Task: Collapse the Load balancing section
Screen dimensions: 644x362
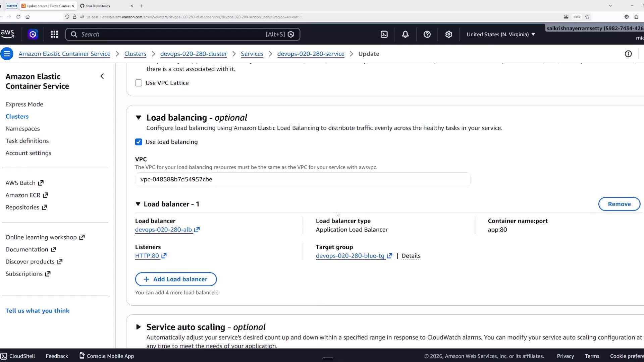Action: (139, 118)
